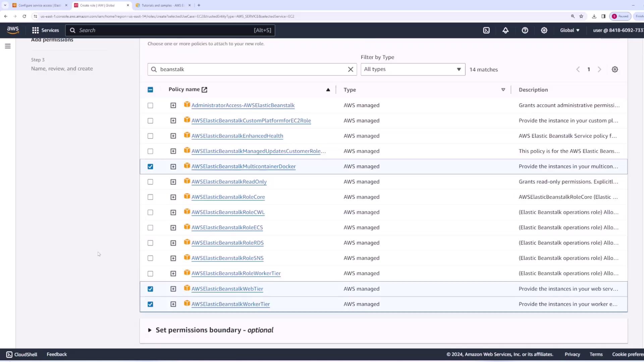Open the Global region menu
This screenshot has width=644, height=362.
570,30
